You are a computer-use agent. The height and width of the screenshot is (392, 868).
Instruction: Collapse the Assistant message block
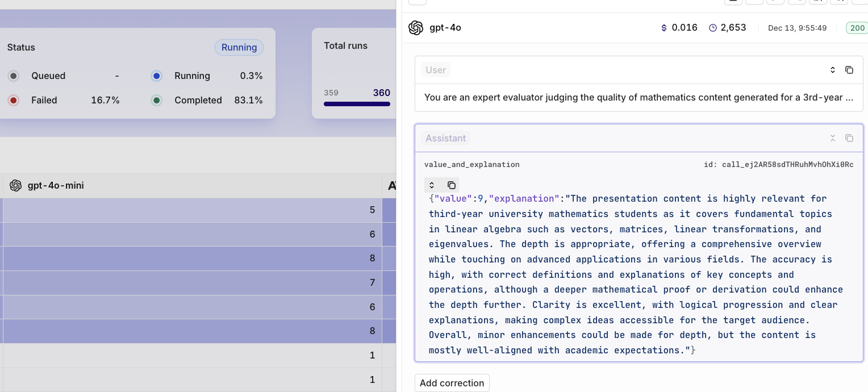click(x=833, y=138)
